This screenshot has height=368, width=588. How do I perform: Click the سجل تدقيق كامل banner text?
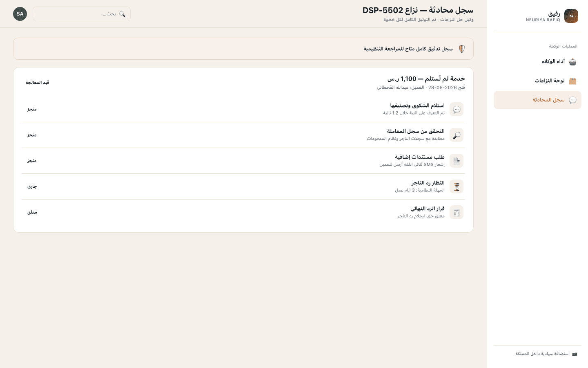click(x=408, y=49)
